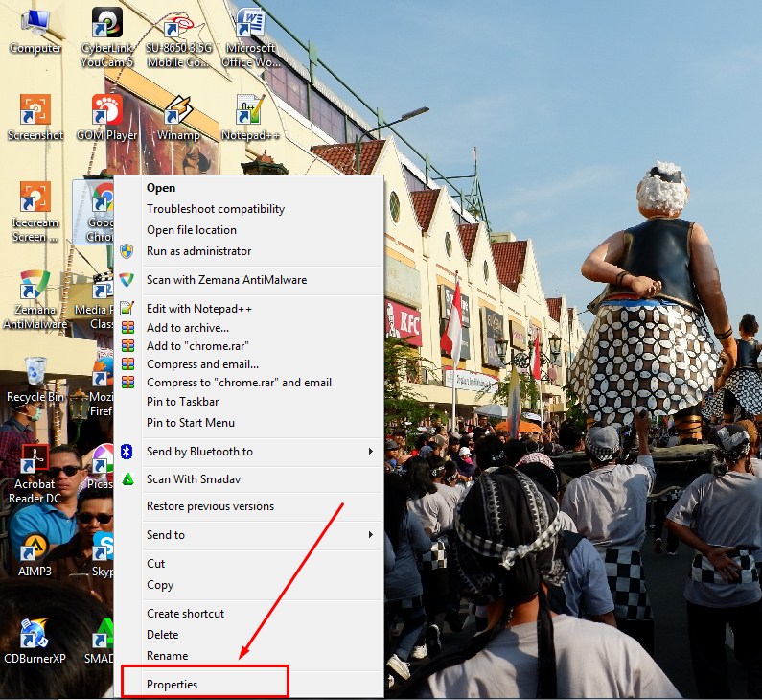Choose Rename from the context menu
The height and width of the screenshot is (700, 762).
point(248,656)
